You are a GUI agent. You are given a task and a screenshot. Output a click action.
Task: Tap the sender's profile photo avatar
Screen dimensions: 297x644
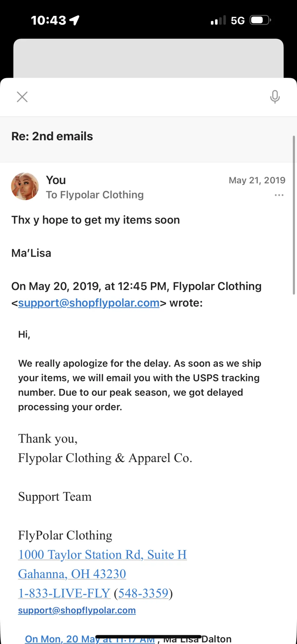click(x=25, y=186)
